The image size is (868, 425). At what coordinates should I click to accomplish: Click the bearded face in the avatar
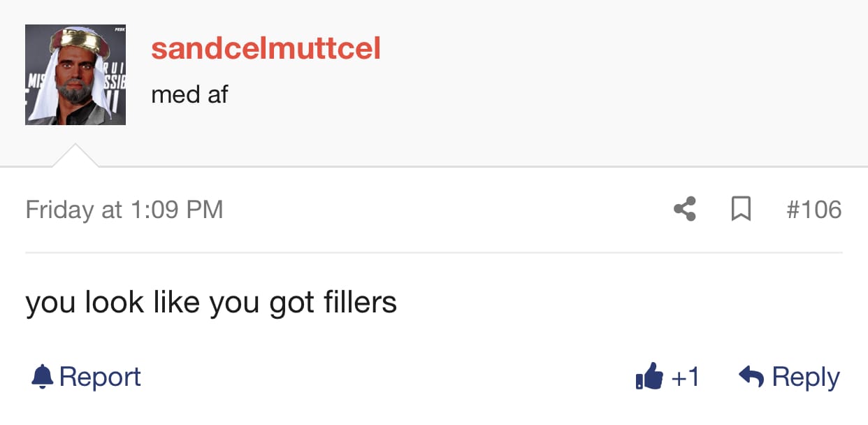click(x=75, y=75)
